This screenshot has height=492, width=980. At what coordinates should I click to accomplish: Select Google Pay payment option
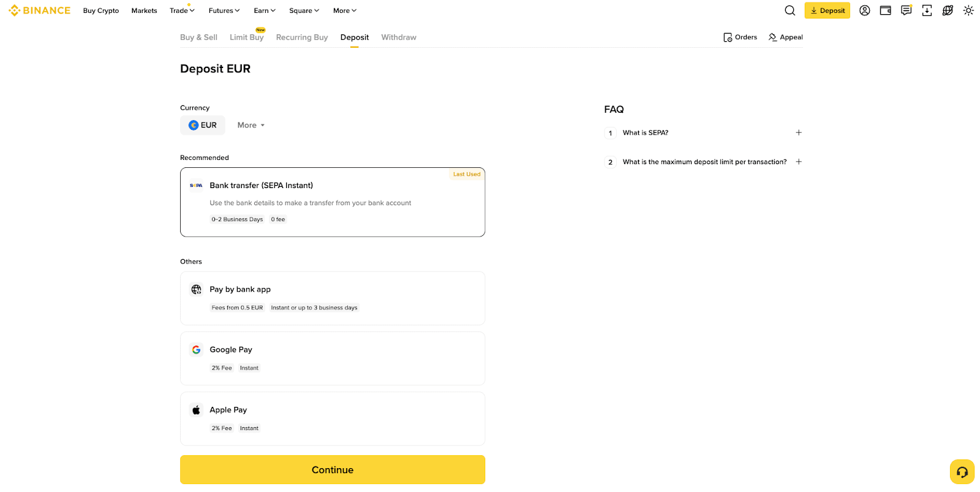coord(332,358)
